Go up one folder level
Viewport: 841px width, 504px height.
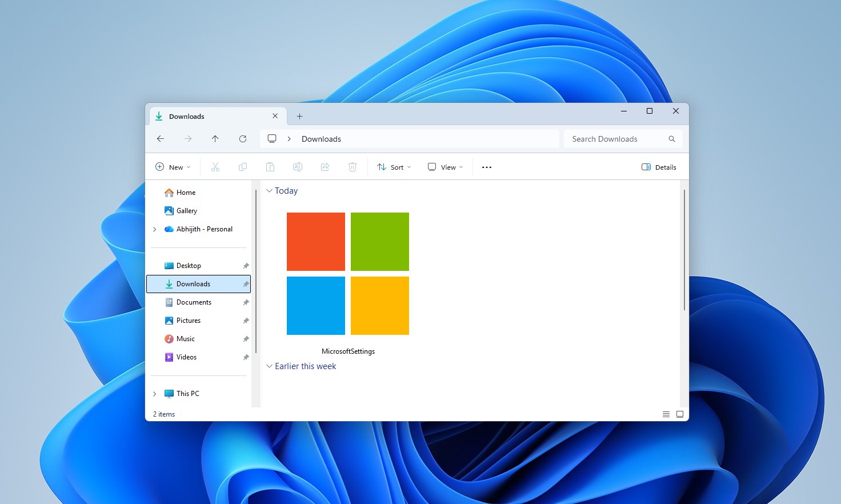[x=215, y=139]
